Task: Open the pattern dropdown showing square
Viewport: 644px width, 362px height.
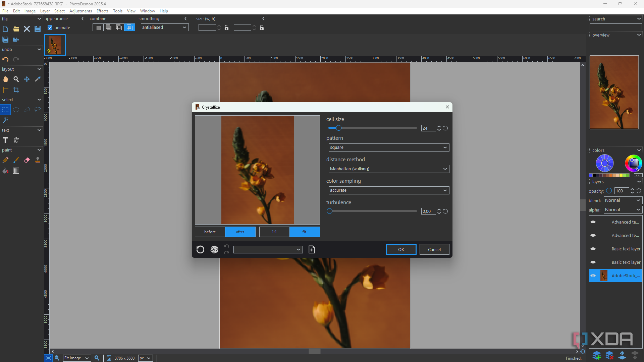Action: 389,147
